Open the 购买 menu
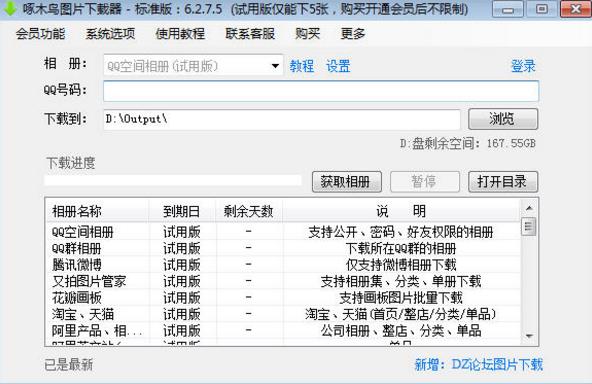 307,34
